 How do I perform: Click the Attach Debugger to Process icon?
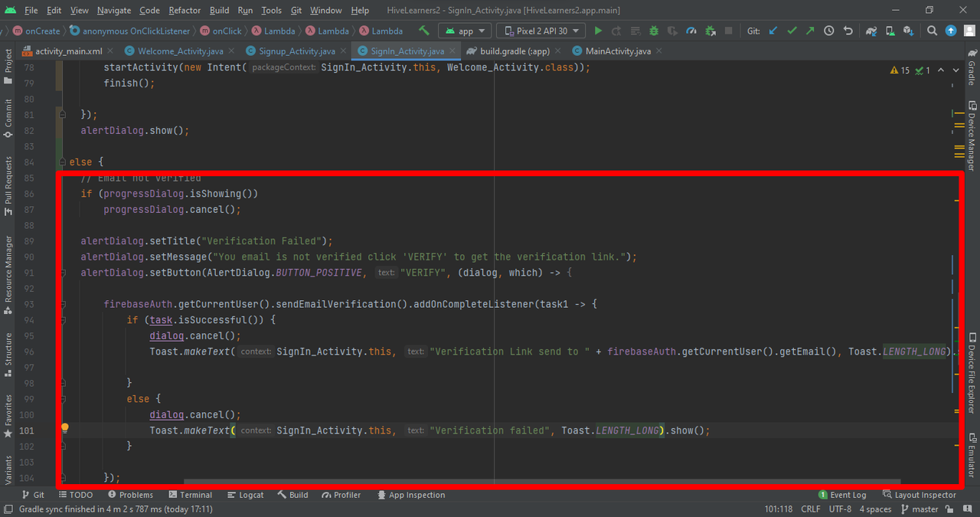(x=710, y=31)
